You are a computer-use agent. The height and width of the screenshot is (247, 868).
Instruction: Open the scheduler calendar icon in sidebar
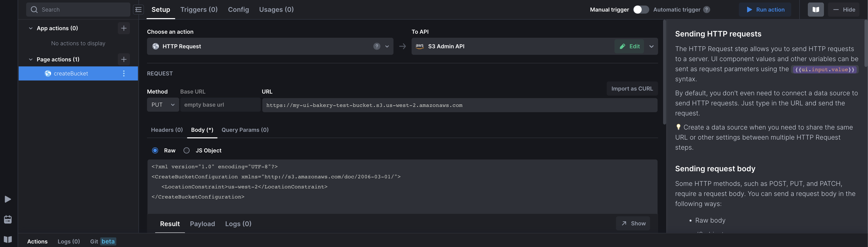point(8,219)
